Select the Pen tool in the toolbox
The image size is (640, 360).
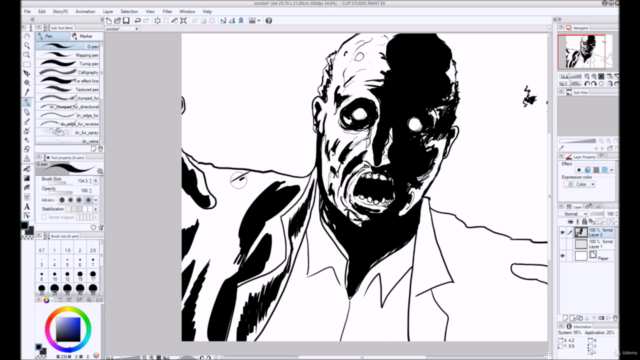coord(27,102)
